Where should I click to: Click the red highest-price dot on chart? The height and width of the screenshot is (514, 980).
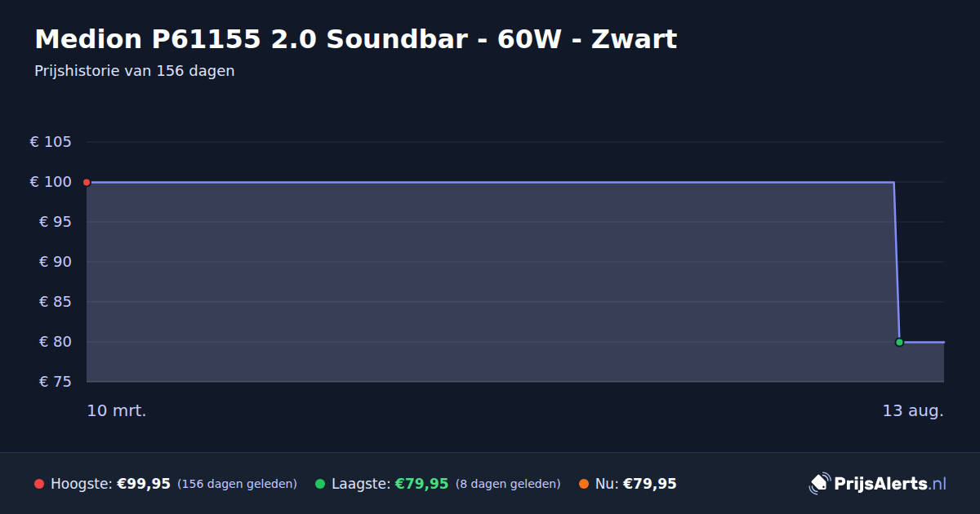tap(87, 182)
